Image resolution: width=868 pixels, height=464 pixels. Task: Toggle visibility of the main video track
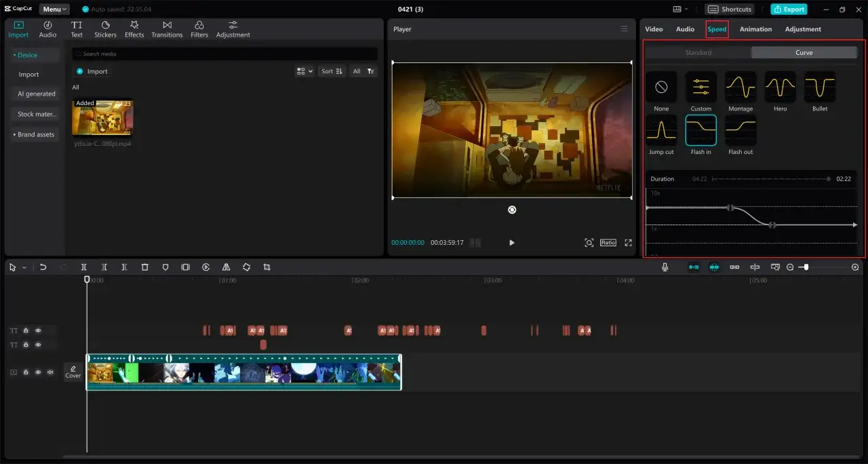[x=38, y=372]
